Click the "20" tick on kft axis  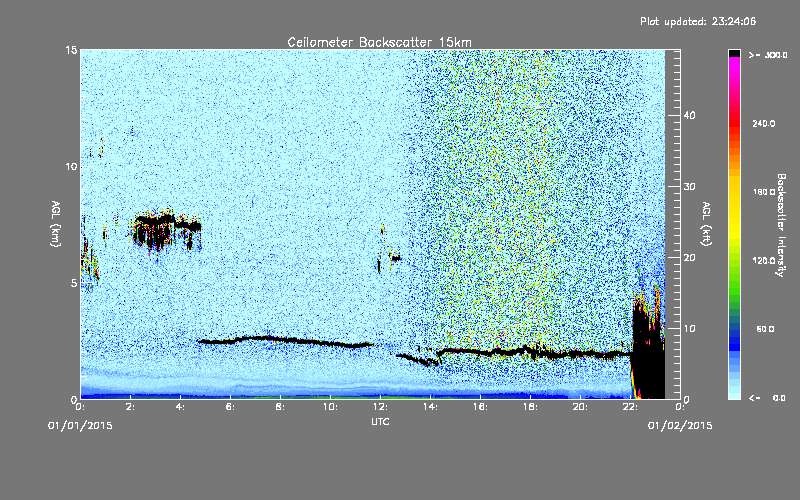point(689,258)
